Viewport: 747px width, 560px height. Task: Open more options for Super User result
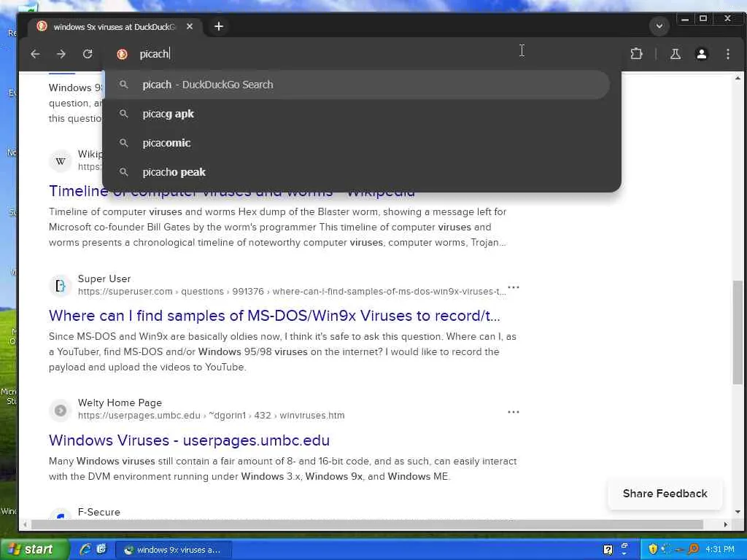pyautogui.click(x=513, y=287)
